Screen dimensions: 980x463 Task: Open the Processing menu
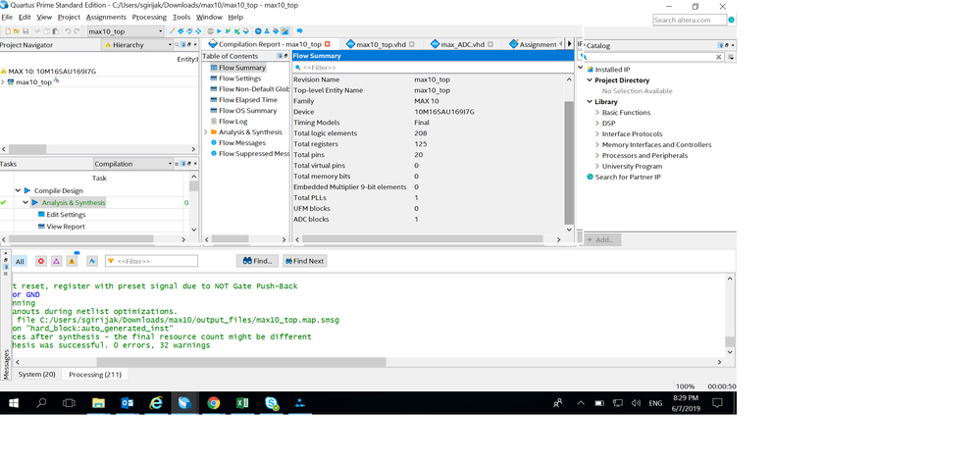click(x=149, y=17)
